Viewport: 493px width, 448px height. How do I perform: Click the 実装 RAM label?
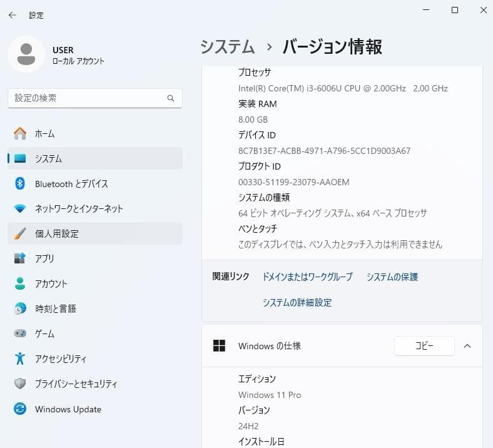[258, 104]
